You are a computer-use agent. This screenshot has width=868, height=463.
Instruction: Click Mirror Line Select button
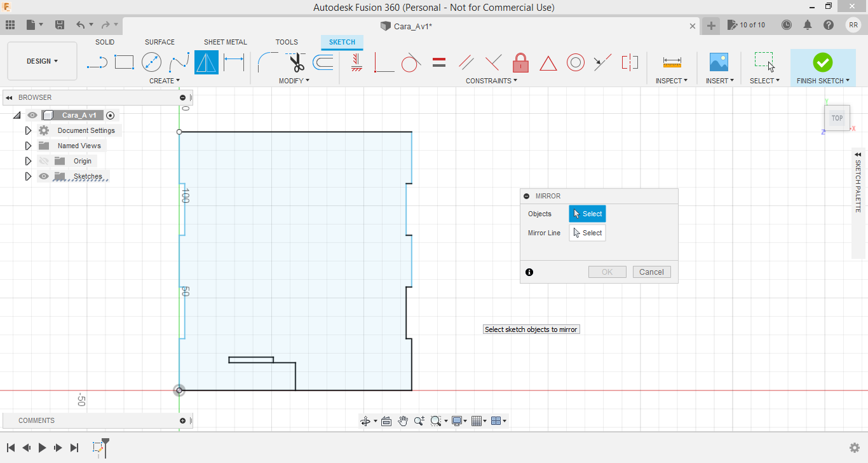click(587, 233)
